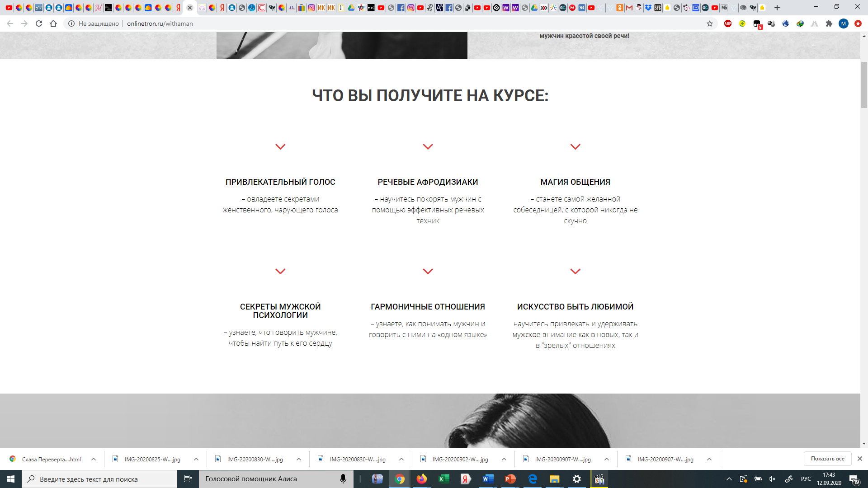The height and width of the screenshot is (488, 868).
Task: Go to browser home page icon
Action: (x=53, y=23)
